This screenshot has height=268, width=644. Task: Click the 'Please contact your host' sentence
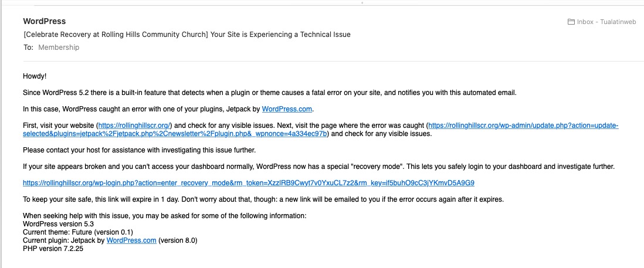140,150
